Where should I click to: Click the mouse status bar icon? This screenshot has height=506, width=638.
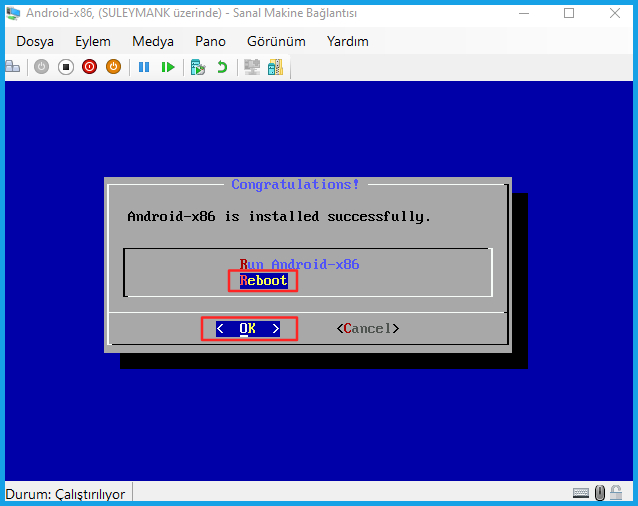(x=600, y=493)
